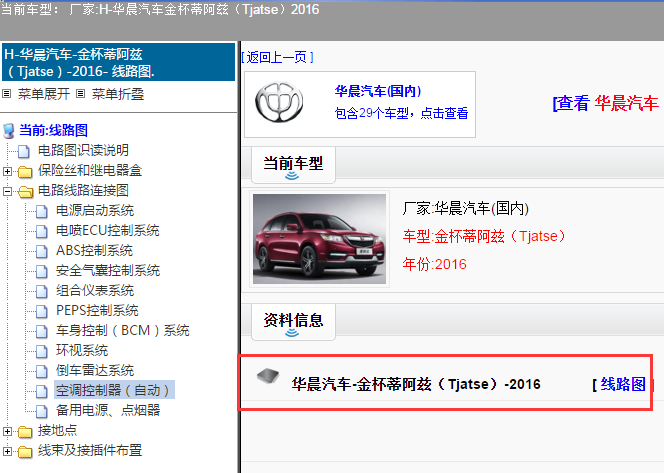Click 厂家:华晨汽车(国内) text
This screenshot has width=664, height=473.
[x=466, y=208]
